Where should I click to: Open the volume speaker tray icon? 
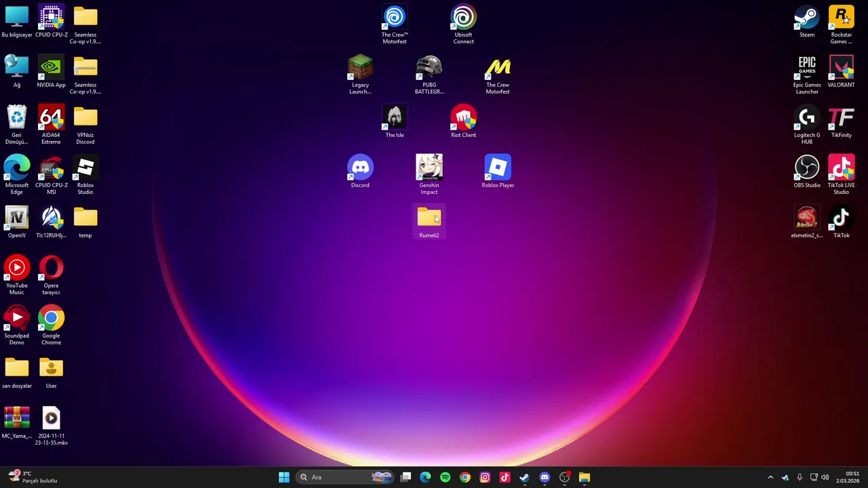pyautogui.click(x=825, y=477)
